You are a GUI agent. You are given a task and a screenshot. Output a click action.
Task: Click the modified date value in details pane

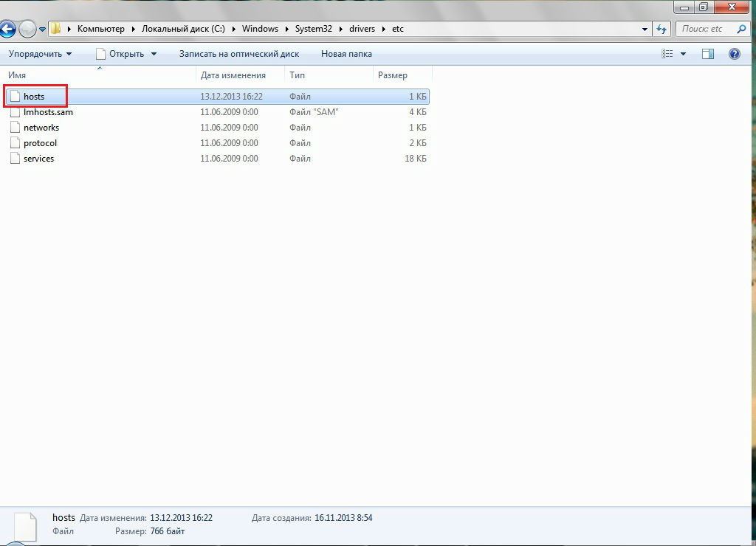(x=182, y=518)
